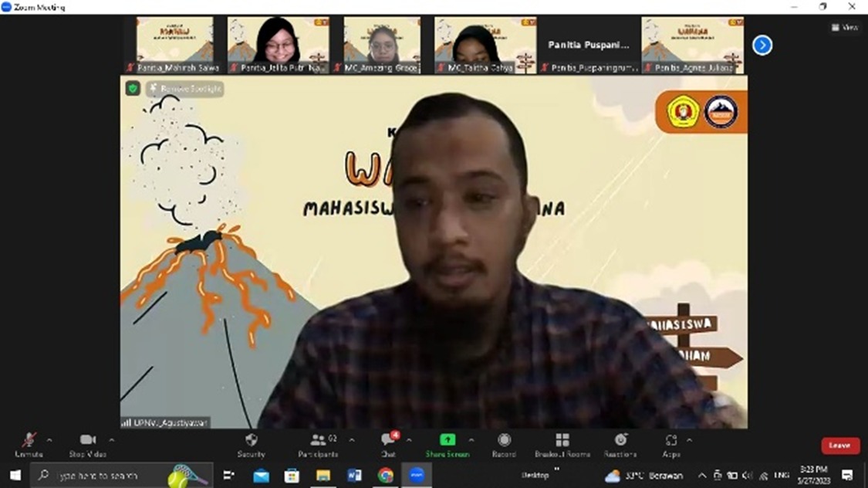Open the Reactions menu
This screenshot has height=488, width=868.
(620, 444)
